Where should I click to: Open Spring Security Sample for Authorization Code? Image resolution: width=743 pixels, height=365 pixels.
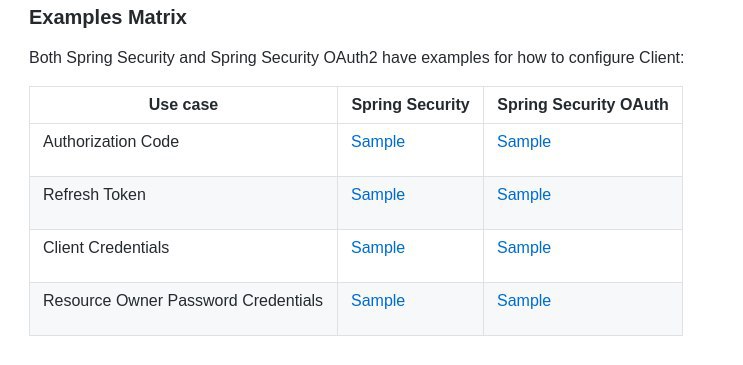coord(378,142)
